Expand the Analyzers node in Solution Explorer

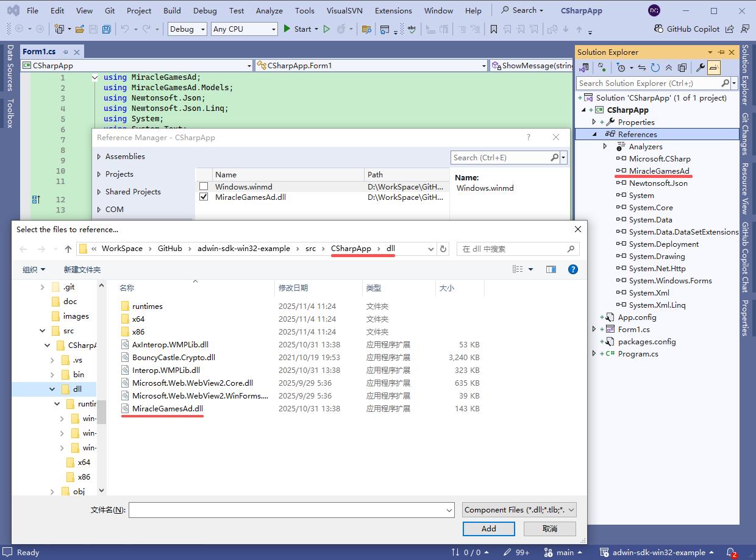tap(605, 146)
